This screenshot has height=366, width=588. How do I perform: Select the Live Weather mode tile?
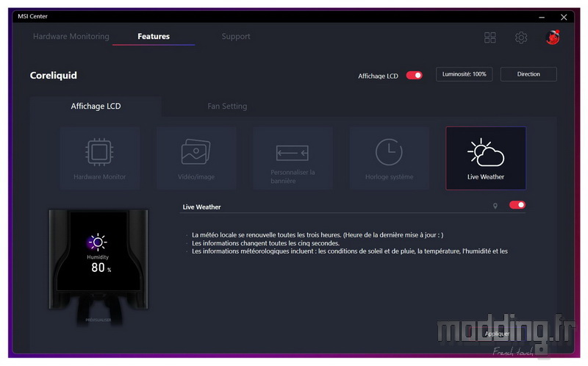coord(486,158)
